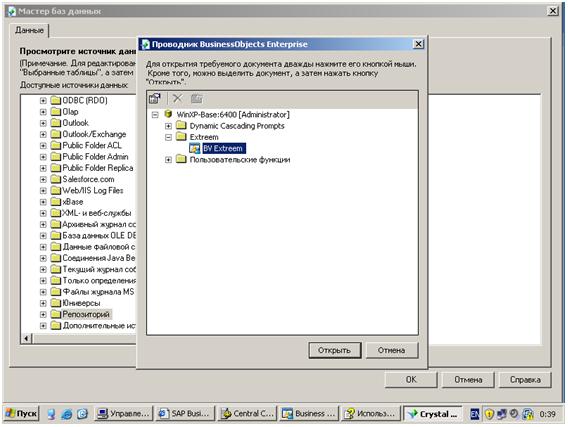Viewport: 568px width, 427px height.
Task: Click the Olap folder icon
Action: pos(56,112)
